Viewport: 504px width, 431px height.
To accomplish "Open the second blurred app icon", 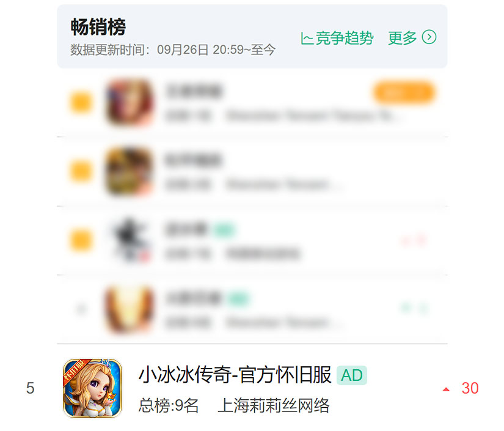I will pos(130,171).
